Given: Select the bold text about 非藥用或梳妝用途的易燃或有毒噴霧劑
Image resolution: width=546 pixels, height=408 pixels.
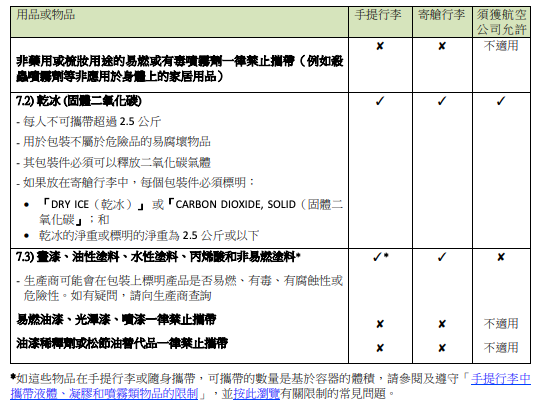Looking at the screenshot, I should coord(180,69).
